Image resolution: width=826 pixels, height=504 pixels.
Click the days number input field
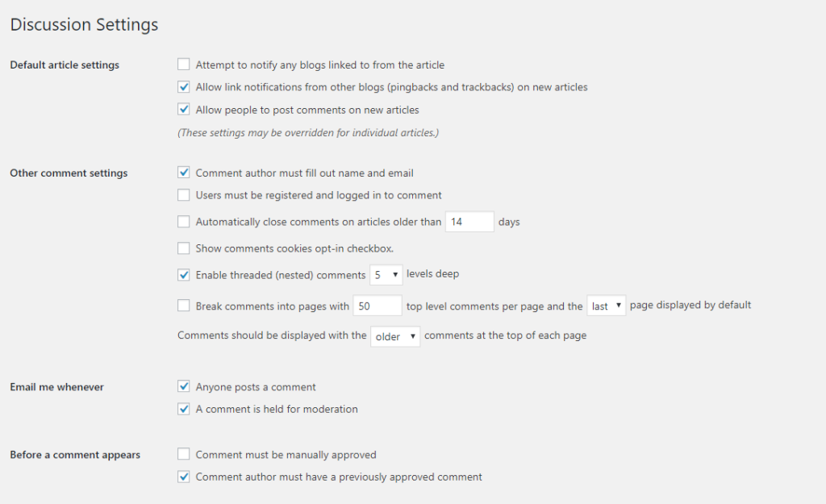469,222
